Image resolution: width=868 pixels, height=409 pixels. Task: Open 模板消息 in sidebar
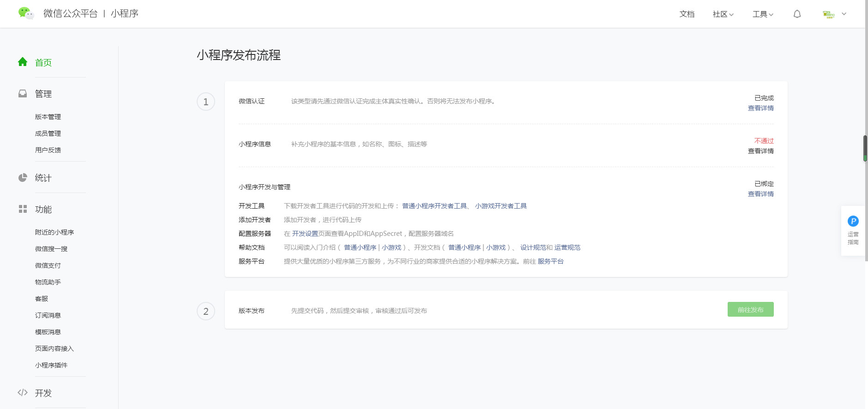(48, 332)
